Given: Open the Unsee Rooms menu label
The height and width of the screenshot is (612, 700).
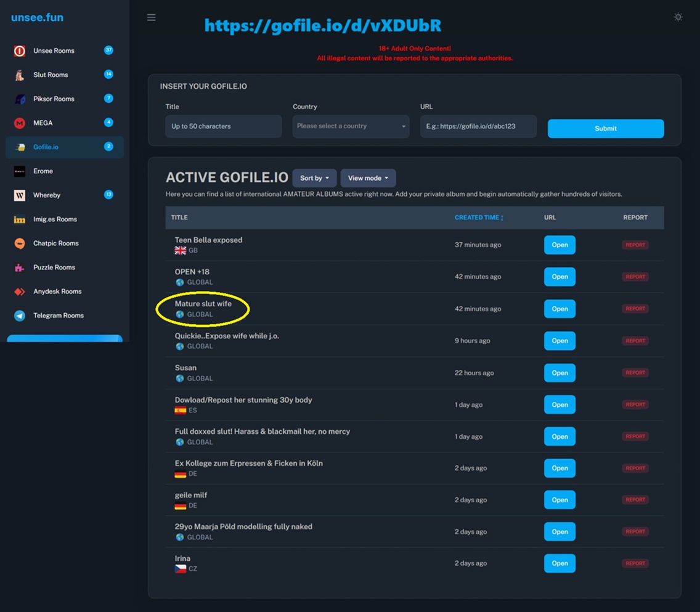Looking at the screenshot, I should pos(54,51).
